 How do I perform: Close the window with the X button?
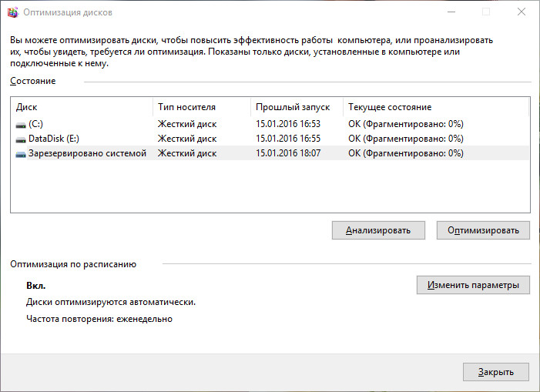(x=522, y=12)
